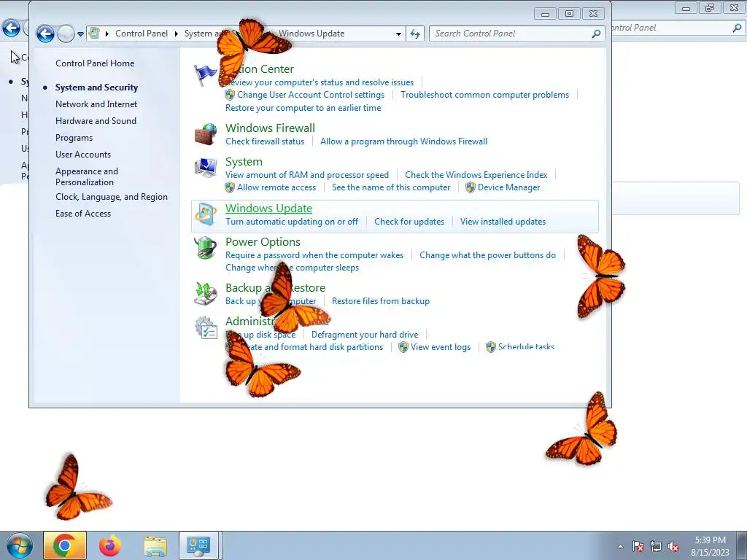Open the Power Options heading
The width and height of the screenshot is (747, 560).
(x=263, y=242)
